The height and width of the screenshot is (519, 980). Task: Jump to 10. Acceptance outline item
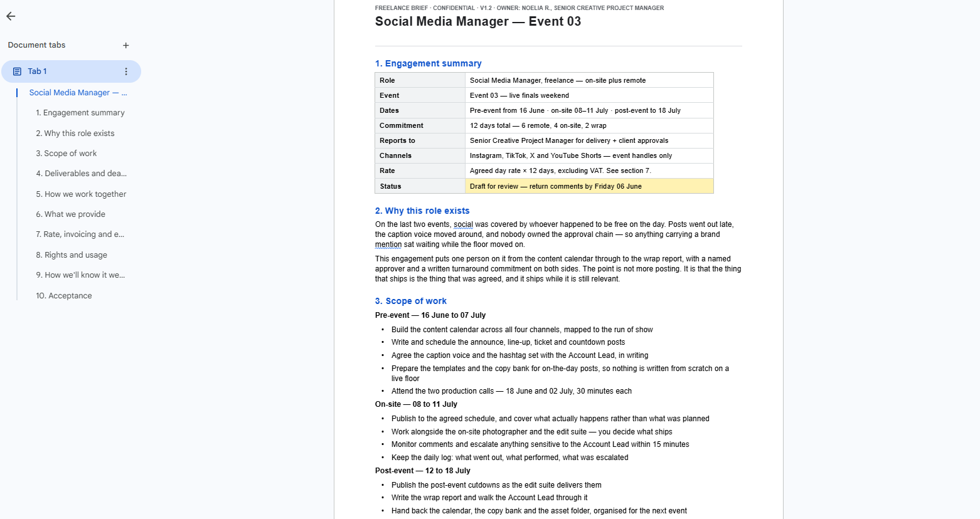coord(64,296)
